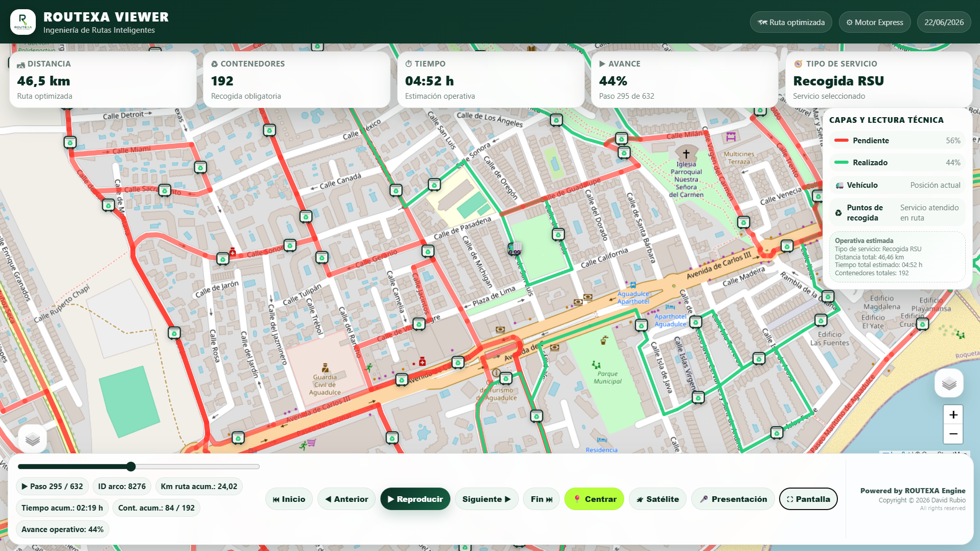Click the Paso 295 / 632 chip

coord(52,486)
